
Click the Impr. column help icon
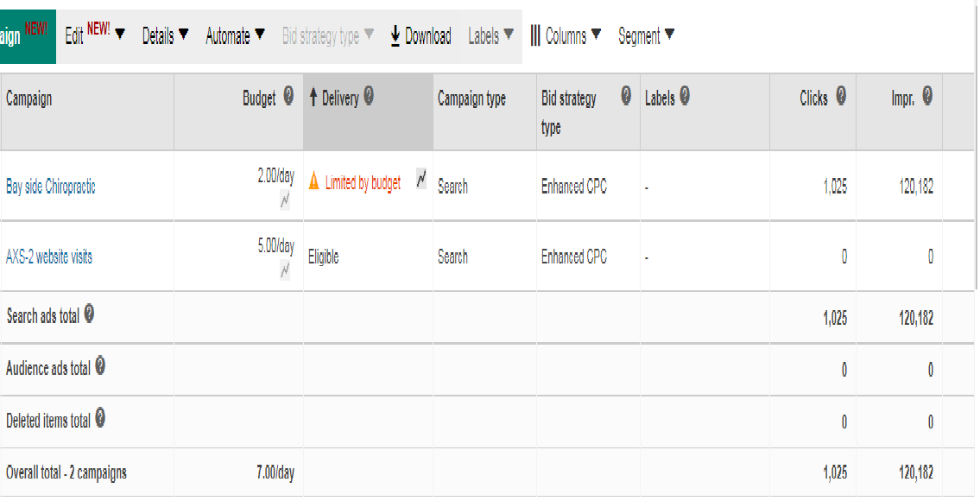point(927,97)
